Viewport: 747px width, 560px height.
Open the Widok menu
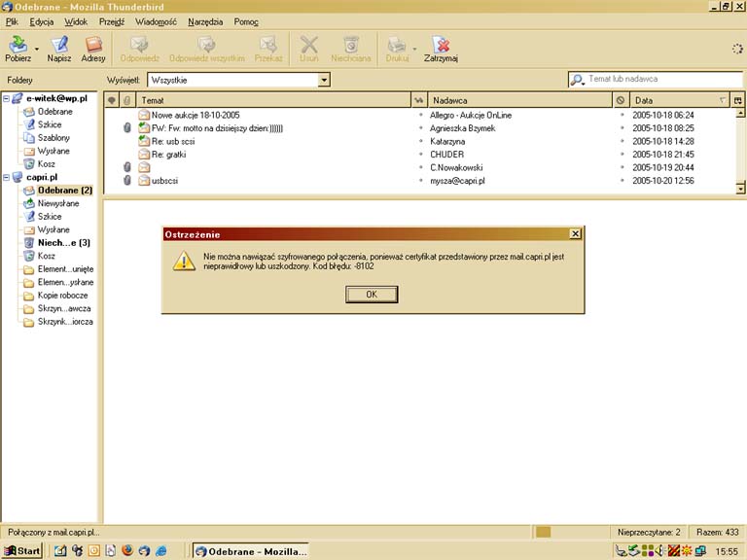76,22
